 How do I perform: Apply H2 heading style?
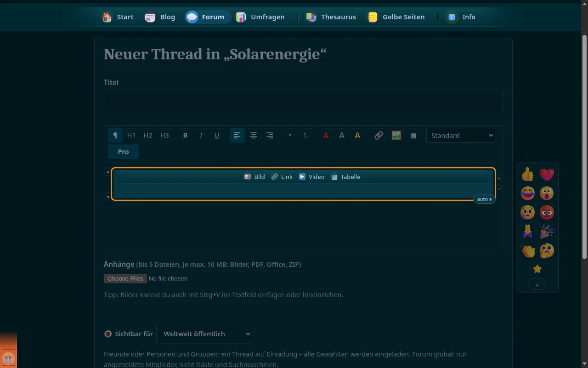point(148,135)
